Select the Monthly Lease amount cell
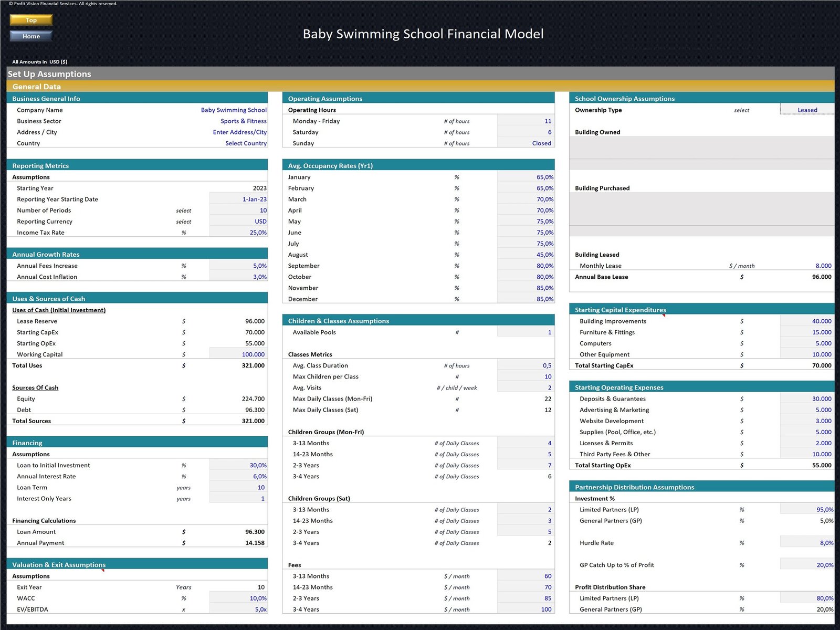The image size is (840, 630). coord(807,266)
